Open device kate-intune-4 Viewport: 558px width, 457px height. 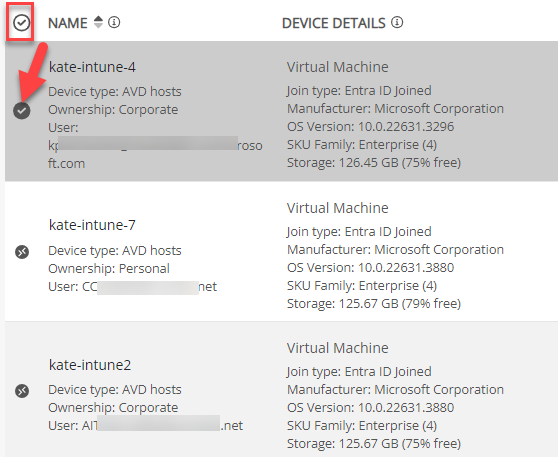92,67
